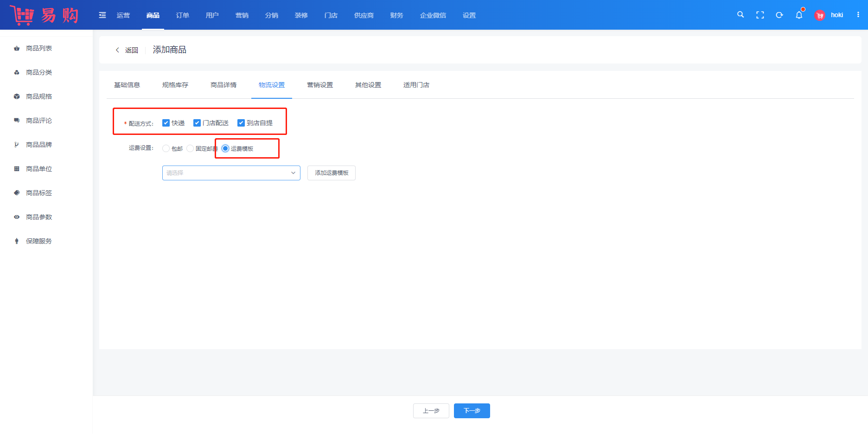Open the 订单 top navigation menu
This screenshot has height=434, width=868.
[183, 15]
